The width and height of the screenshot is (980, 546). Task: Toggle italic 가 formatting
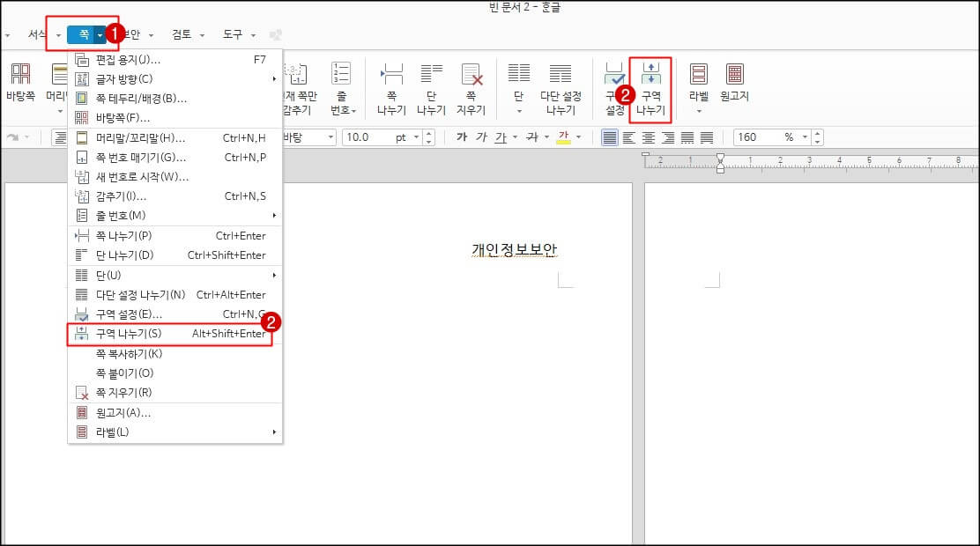tap(481, 136)
